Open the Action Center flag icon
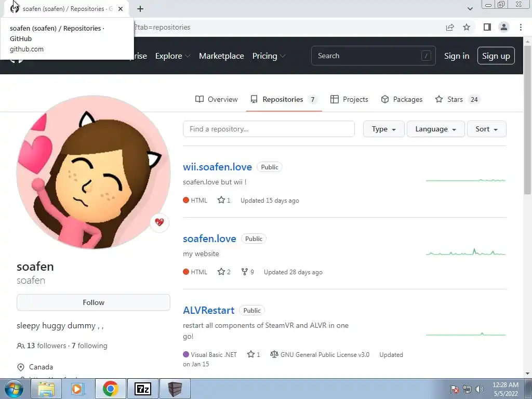The width and height of the screenshot is (532, 399). pyautogui.click(x=454, y=389)
